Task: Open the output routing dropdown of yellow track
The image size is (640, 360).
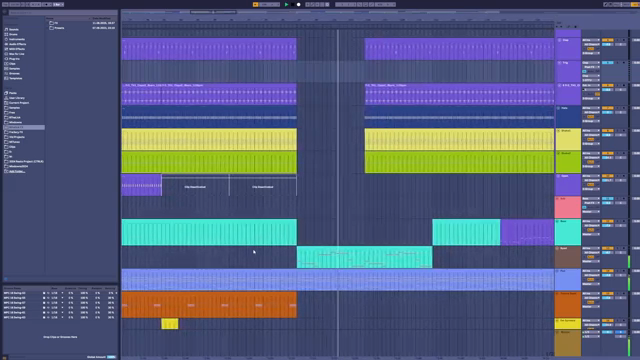Action: [x=591, y=144]
